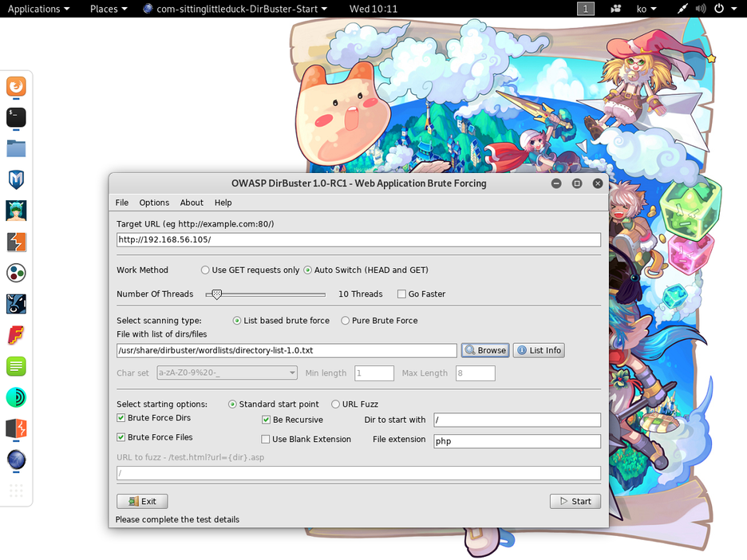The width and height of the screenshot is (747, 560).
Task: Click the Dir to start with field
Action: pos(517,420)
